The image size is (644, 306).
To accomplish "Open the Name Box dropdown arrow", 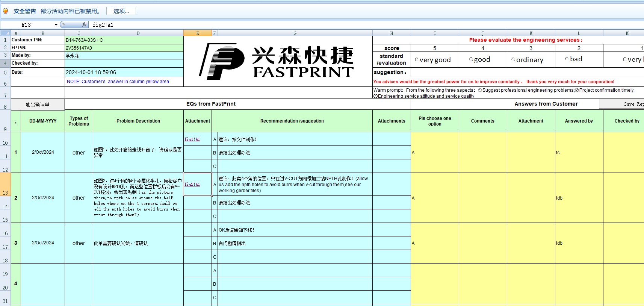I will 56,25.
